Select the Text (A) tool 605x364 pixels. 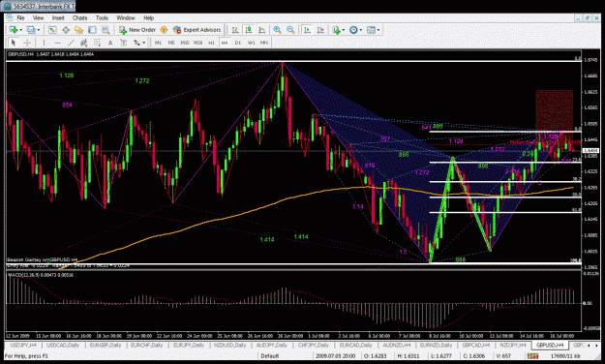coord(110,43)
